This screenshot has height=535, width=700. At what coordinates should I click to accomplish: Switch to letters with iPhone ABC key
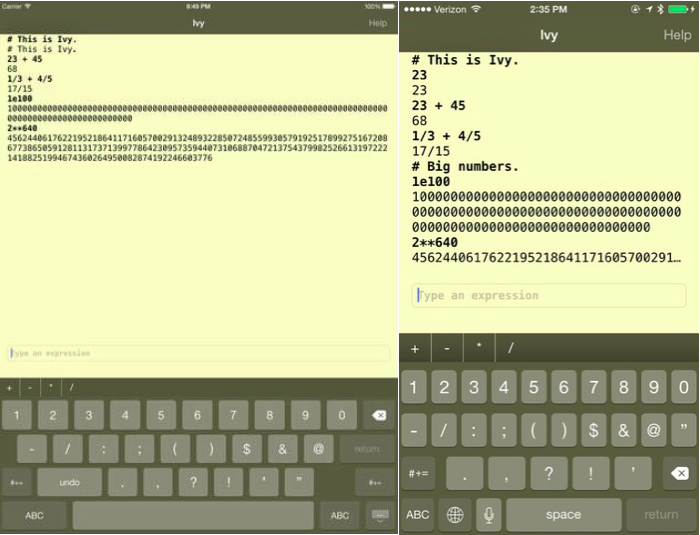tap(418, 515)
